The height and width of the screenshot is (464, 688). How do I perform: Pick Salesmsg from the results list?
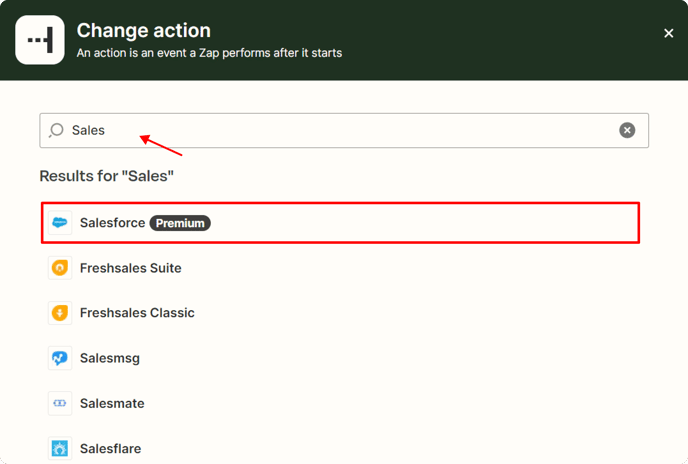pos(340,358)
